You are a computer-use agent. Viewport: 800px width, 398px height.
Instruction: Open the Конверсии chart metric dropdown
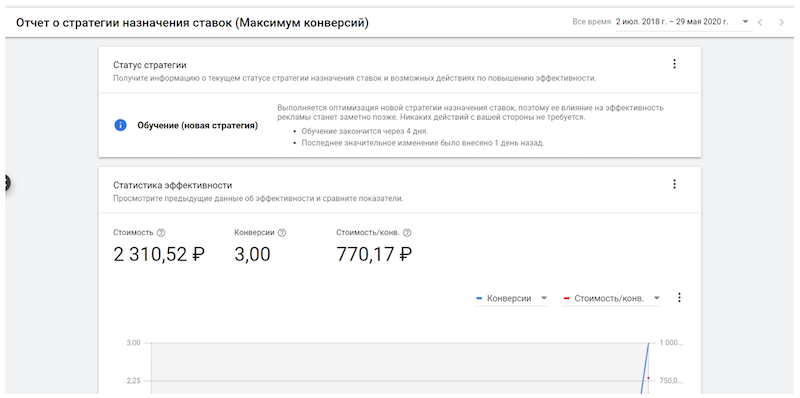(x=511, y=298)
